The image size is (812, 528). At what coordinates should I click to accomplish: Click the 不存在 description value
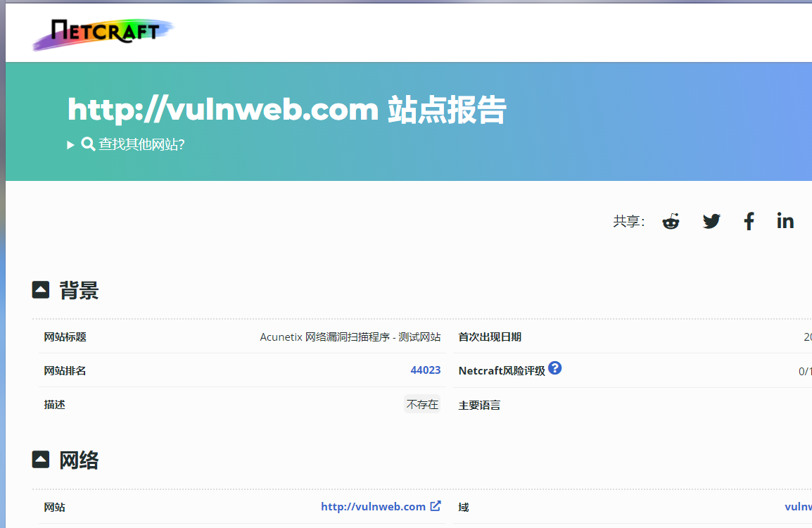(422, 404)
